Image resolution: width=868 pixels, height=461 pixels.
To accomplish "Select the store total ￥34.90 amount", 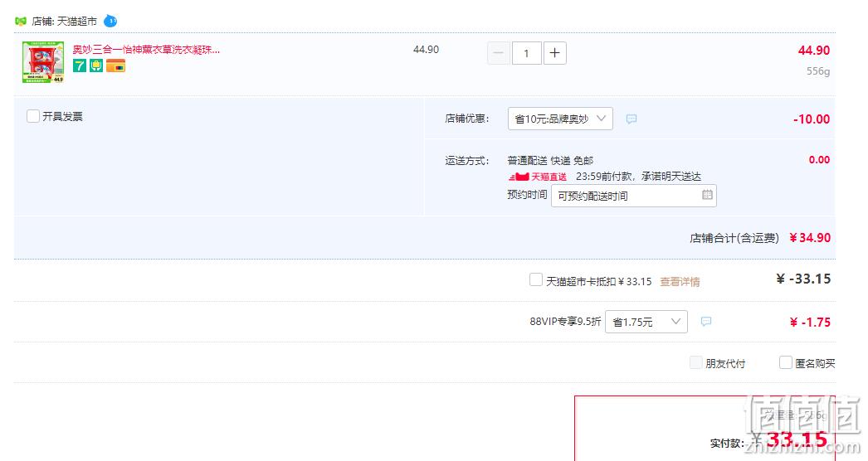I will [x=810, y=237].
